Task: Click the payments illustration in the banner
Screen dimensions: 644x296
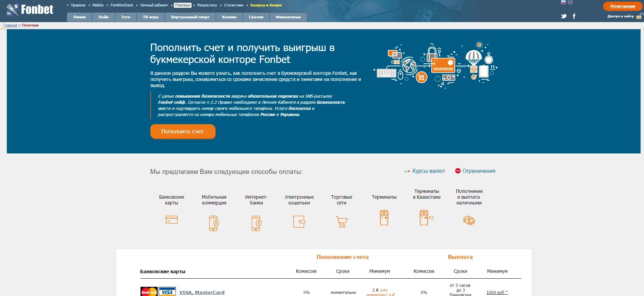Action: click(x=435, y=65)
